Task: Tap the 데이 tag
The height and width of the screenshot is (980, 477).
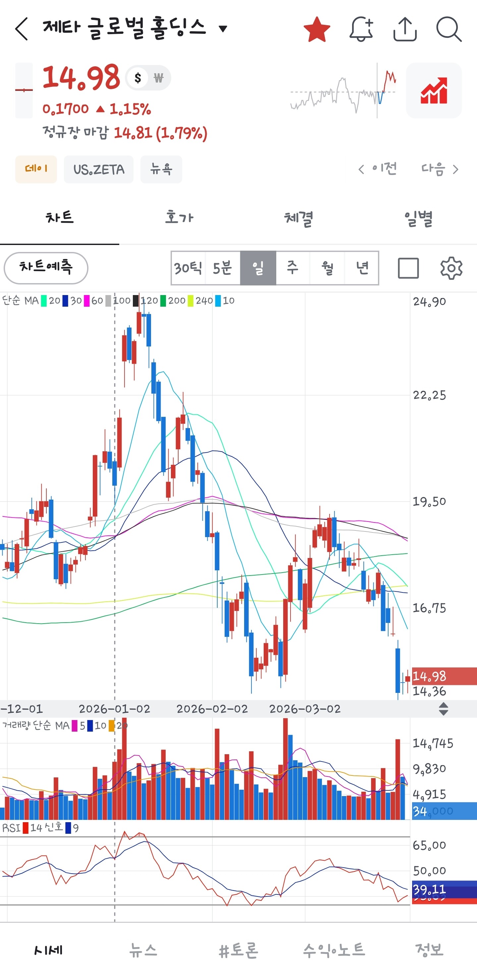Action: (36, 169)
